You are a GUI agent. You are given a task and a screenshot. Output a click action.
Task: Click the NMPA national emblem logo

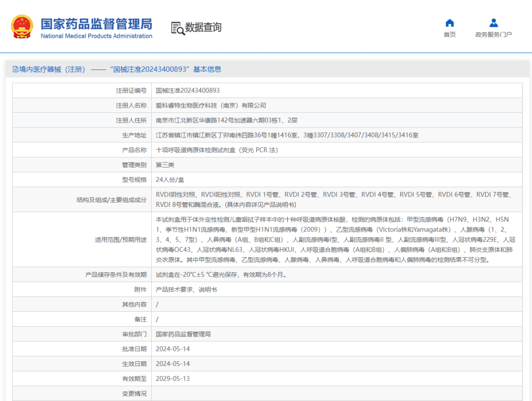22,27
